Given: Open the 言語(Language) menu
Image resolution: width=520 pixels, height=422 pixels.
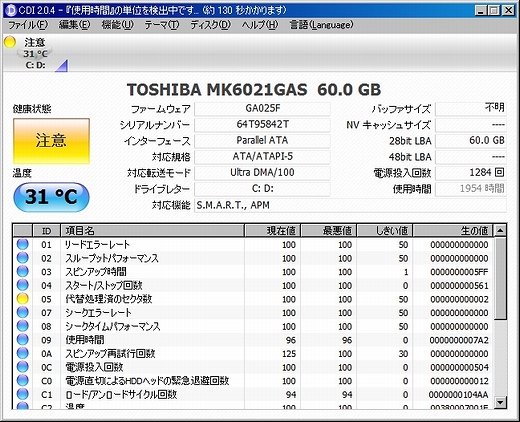Looking at the screenshot, I should (x=322, y=25).
